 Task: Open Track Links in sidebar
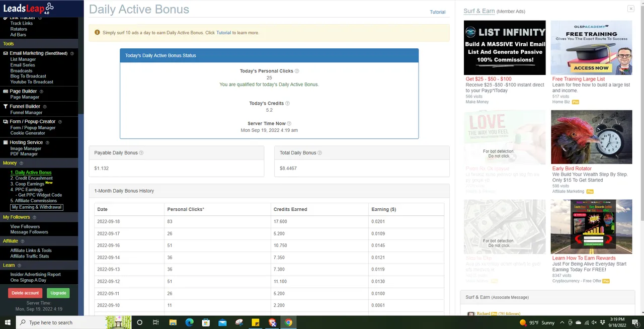[22, 23]
